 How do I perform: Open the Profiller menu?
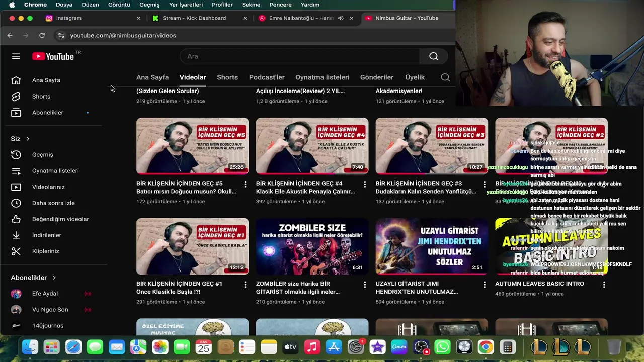[222, 5]
